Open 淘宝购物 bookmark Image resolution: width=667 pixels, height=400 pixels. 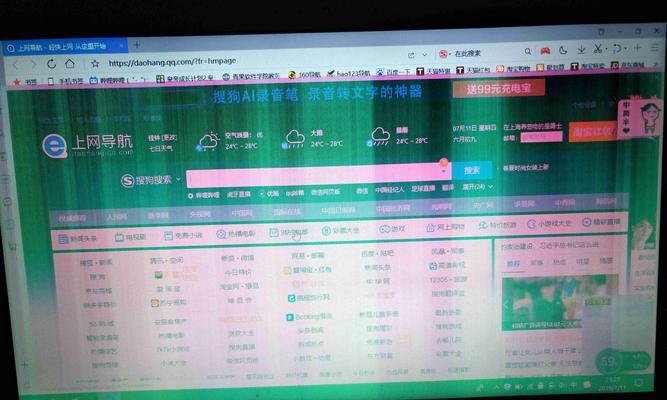[x=513, y=69]
